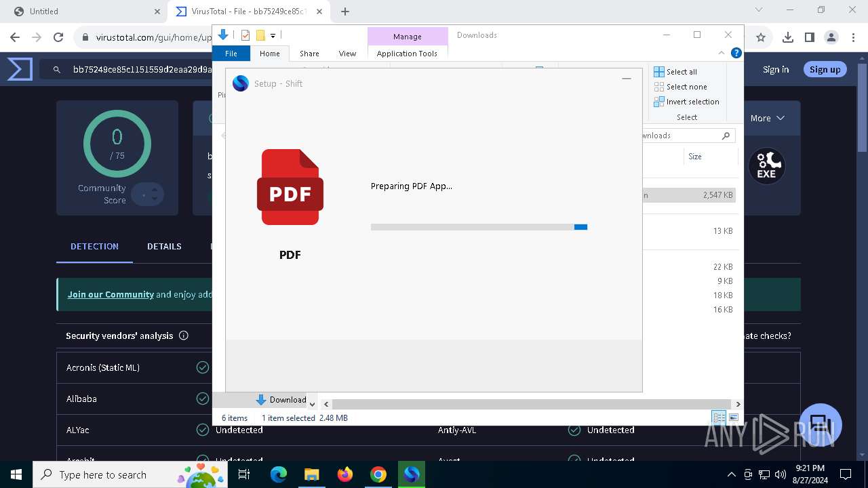Click Invert selection in Explorer ribbon
868x488 pixels.
pyautogui.click(x=686, y=102)
